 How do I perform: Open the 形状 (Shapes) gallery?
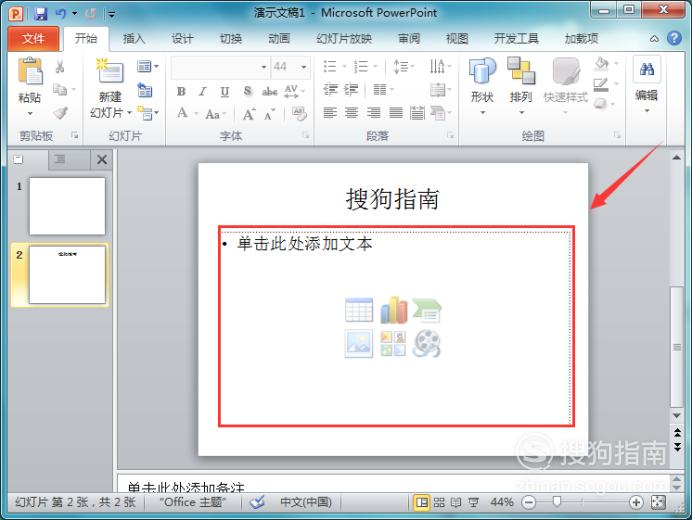482,85
